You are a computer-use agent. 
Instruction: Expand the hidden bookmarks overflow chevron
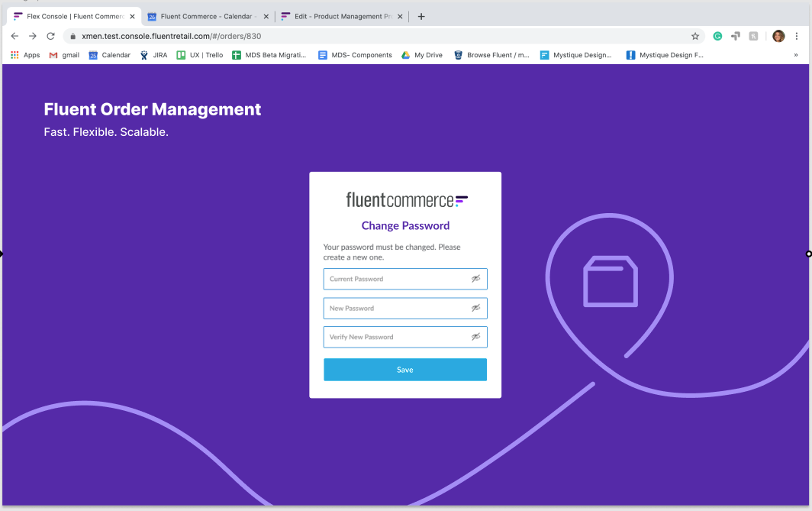796,55
